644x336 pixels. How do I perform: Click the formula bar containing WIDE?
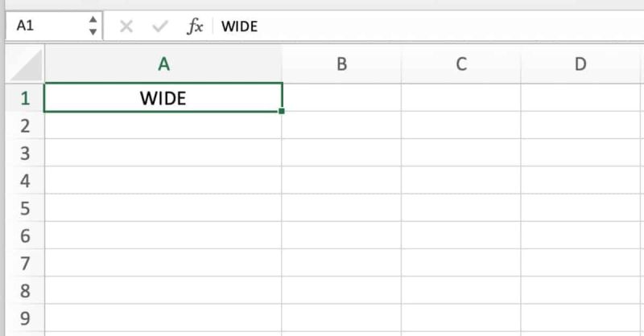428,27
